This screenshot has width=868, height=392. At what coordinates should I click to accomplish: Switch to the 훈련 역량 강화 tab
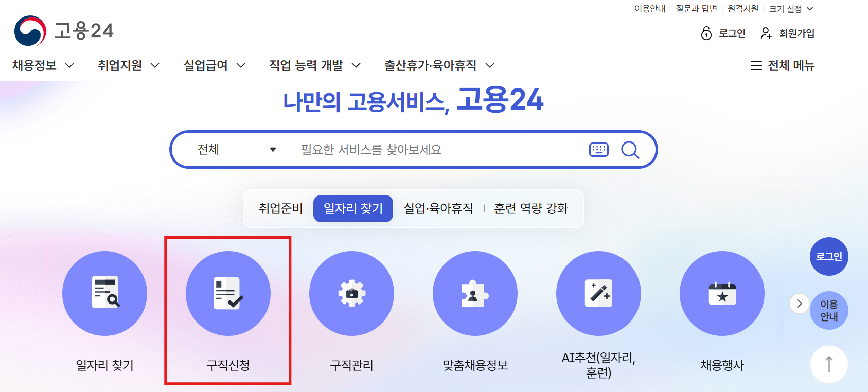(531, 208)
